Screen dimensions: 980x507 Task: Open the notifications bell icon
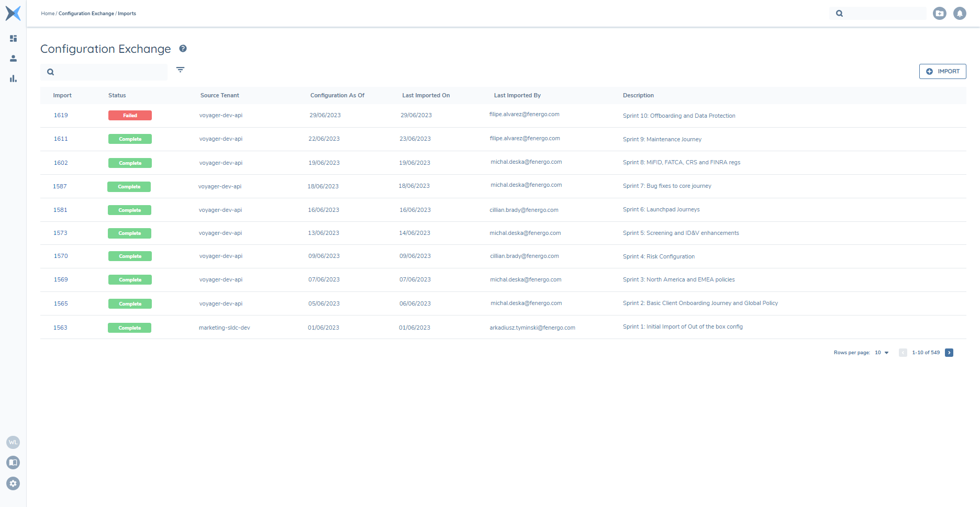click(960, 13)
